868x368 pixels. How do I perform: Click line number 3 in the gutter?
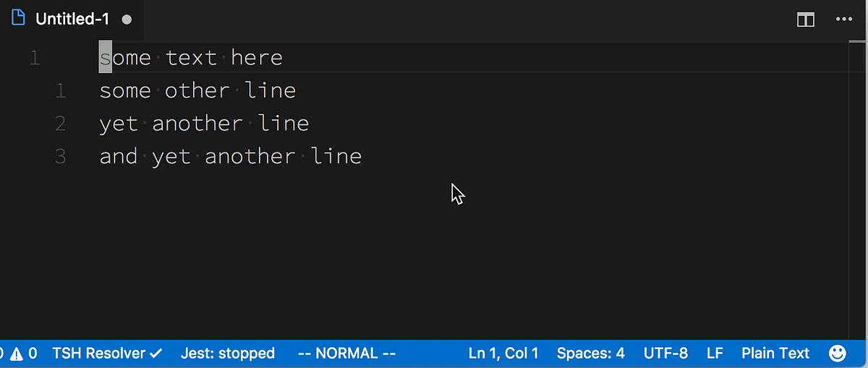(x=60, y=156)
